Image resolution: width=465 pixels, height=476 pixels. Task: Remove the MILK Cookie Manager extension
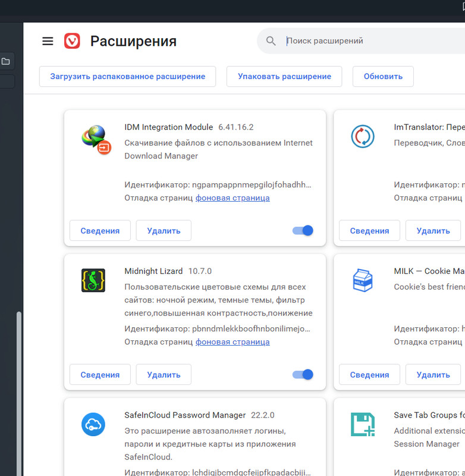(433, 374)
